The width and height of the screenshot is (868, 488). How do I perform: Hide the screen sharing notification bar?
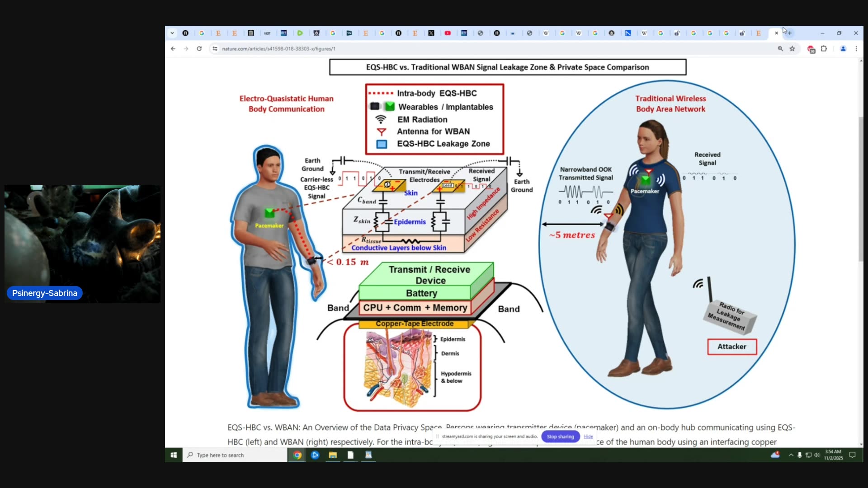click(x=588, y=436)
